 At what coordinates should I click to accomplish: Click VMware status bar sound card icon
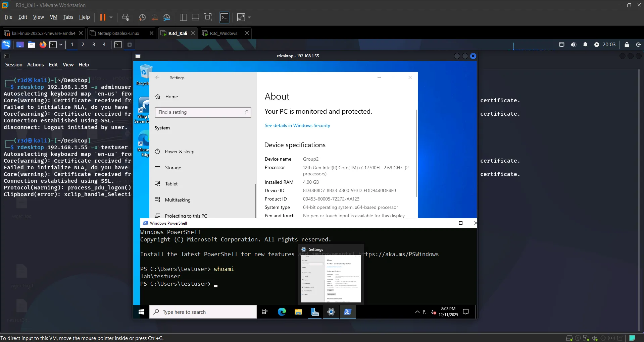(595, 338)
